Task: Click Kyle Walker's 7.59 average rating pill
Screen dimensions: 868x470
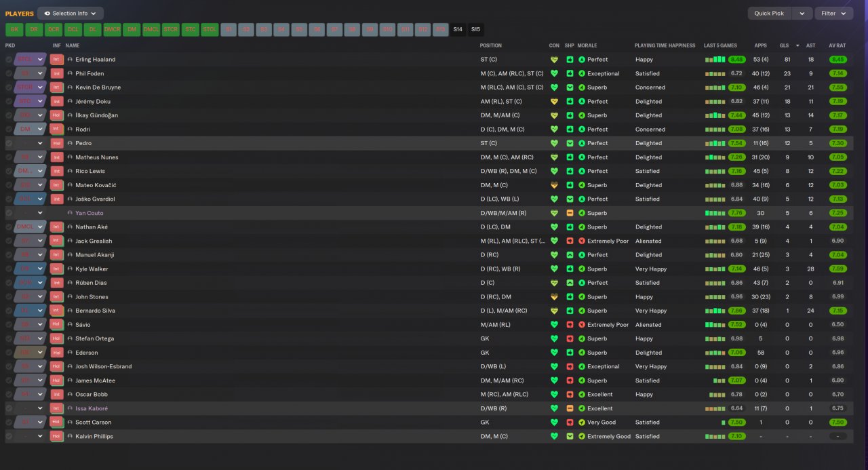Action: (x=837, y=269)
